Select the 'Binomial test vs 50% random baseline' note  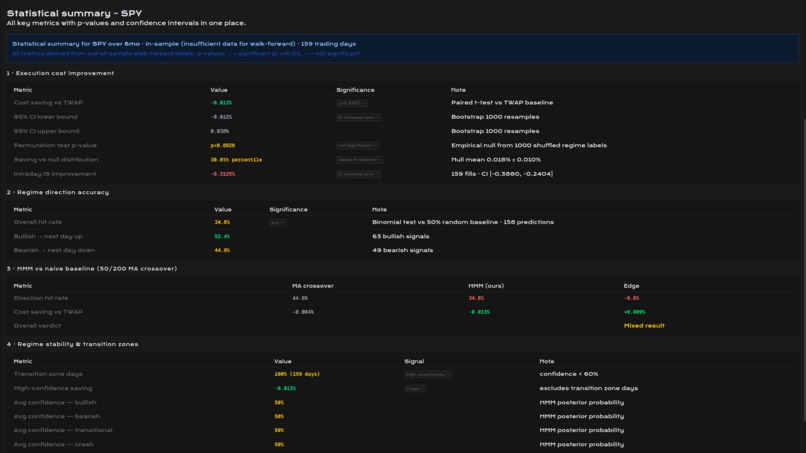point(463,222)
